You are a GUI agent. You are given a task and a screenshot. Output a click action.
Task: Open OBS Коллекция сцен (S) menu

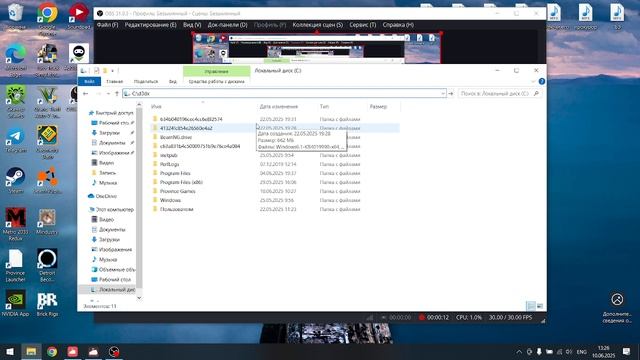[318, 25]
